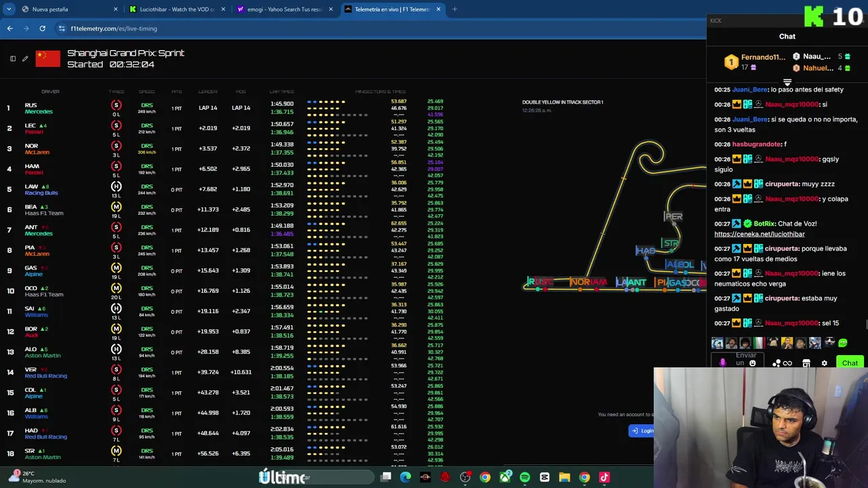Select driver VER Red Bull Racing row
This screenshot has height=488, width=868.
tap(224, 372)
